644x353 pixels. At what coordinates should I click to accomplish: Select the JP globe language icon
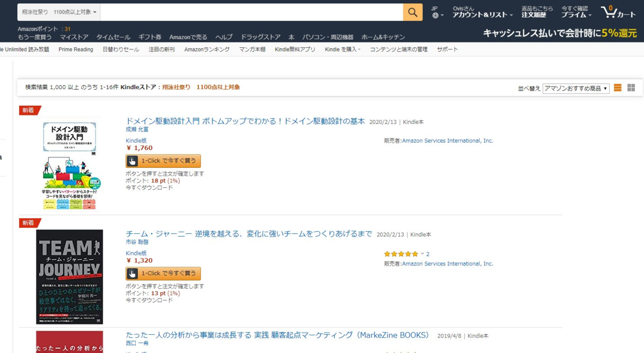[437, 12]
